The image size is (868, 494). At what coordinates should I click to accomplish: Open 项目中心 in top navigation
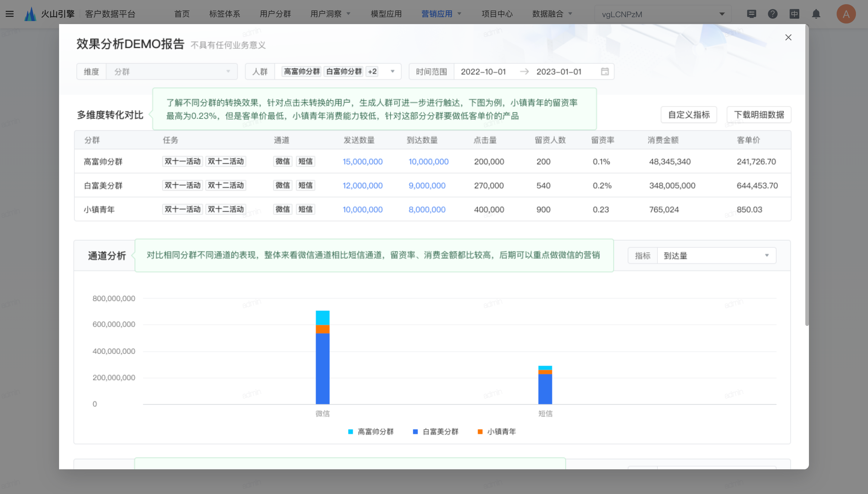[x=497, y=14]
